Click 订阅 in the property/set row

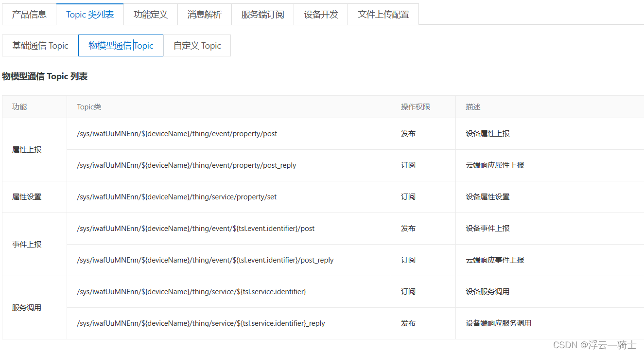coord(408,197)
